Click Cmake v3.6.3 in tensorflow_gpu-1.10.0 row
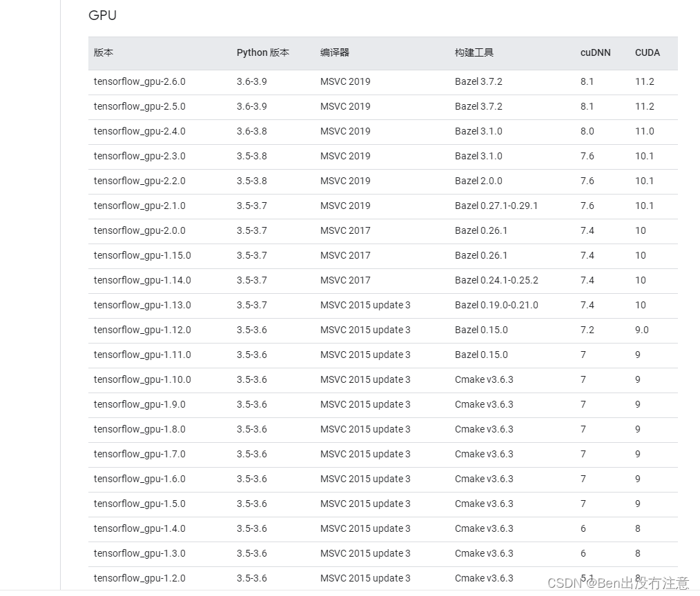Screen dimensions: 700x596 click(x=484, y=379)
